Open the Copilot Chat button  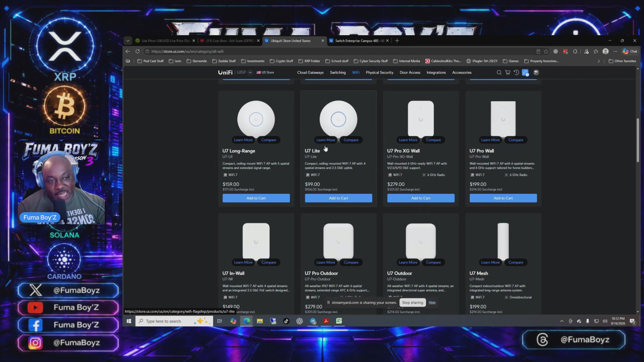(x=630, y=51)
